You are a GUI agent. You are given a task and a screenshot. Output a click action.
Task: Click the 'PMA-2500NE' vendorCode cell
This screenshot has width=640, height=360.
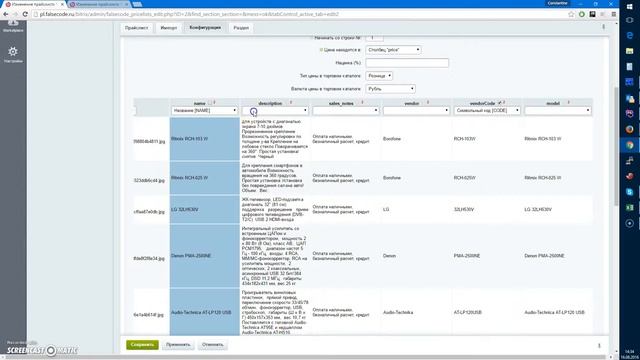467,256
